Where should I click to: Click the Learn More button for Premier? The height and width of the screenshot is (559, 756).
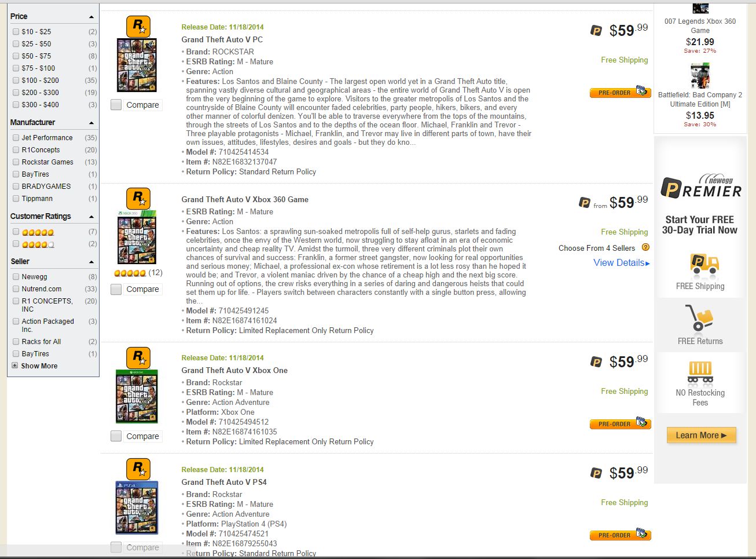[701, 435]
